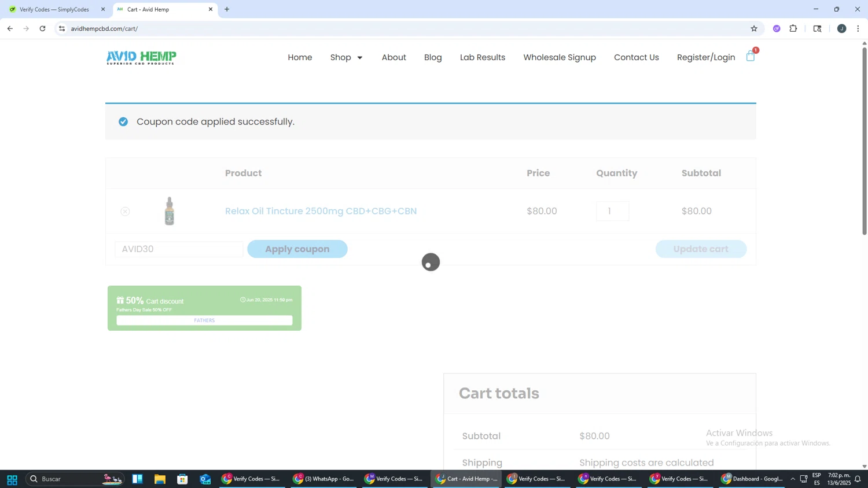Open Outlook from taskbar
This screenshot has height=488, width=868.
[205, 479]
